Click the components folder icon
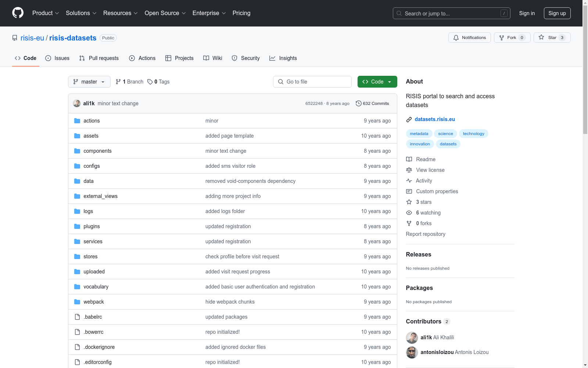 pos(77,151)
